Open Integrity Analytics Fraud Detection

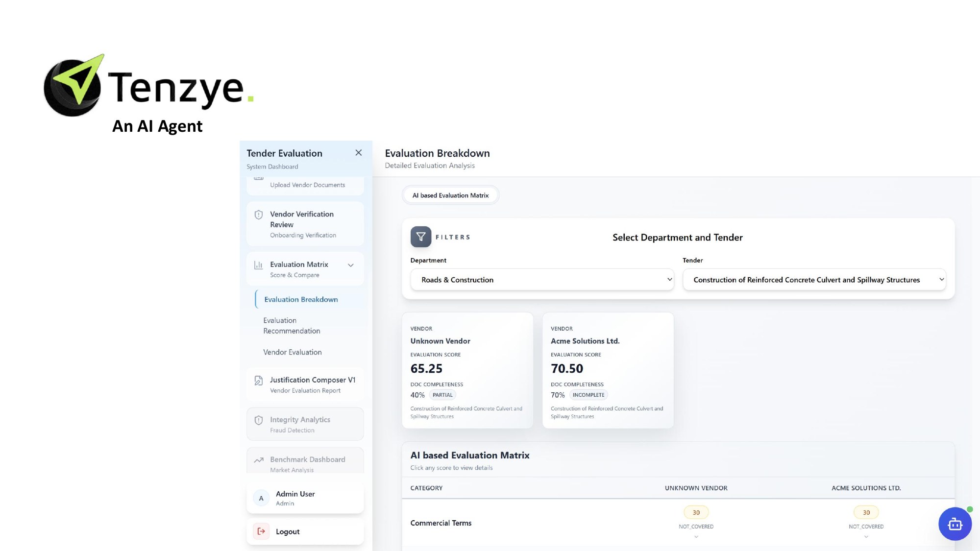click(305, 424)
